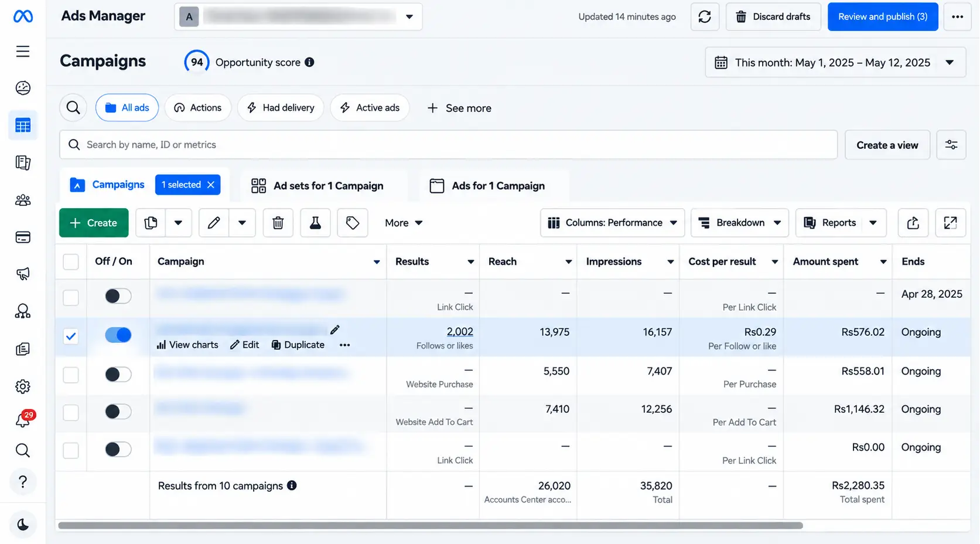Open A/B test flask icon
The image size is (980, 544).
pos(315,223)
